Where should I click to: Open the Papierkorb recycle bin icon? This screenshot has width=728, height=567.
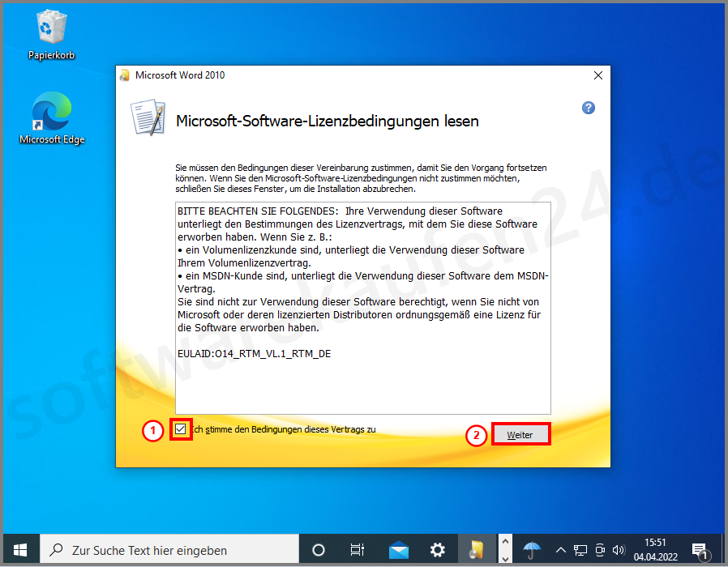(51, 35)
